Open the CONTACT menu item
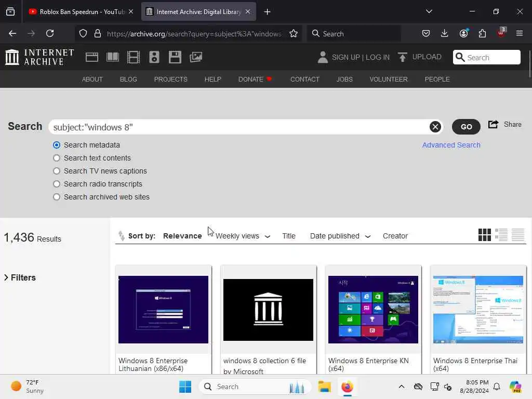Image resolution: width=532 pixels, height=399 pixels. point(304,79)
